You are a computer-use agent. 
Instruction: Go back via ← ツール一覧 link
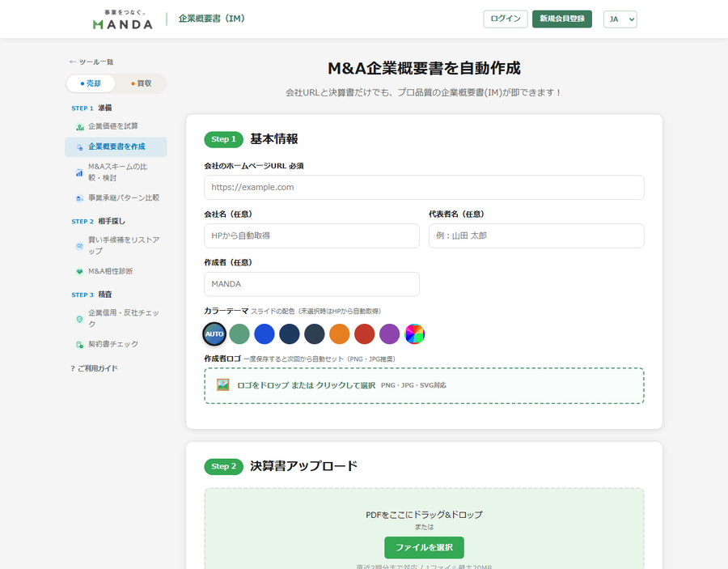tap(91, 62)
